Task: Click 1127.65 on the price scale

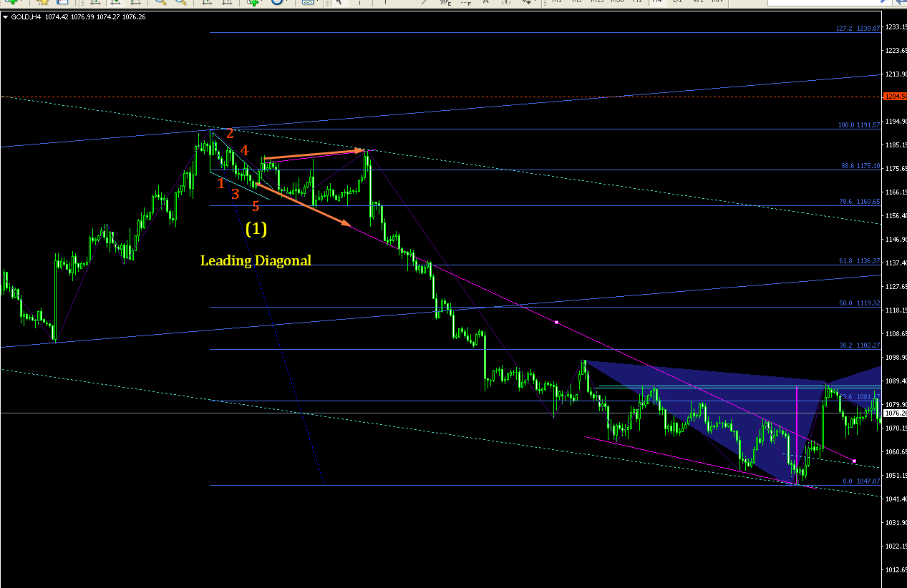Action: [896, 287]
